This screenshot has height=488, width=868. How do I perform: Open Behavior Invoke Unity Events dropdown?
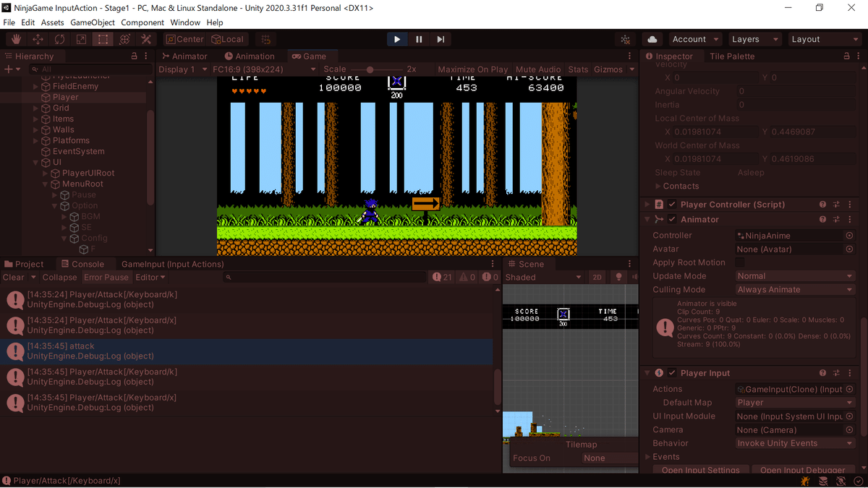[x=795, y=443]
